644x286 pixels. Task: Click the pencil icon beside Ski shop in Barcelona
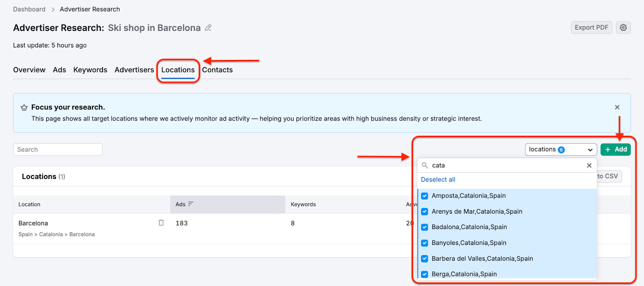208,28
